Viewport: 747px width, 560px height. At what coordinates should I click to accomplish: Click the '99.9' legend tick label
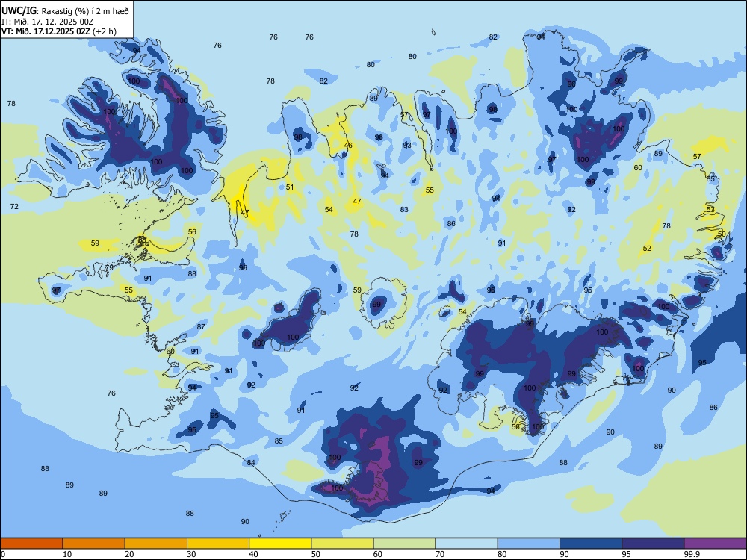(692, 554)
